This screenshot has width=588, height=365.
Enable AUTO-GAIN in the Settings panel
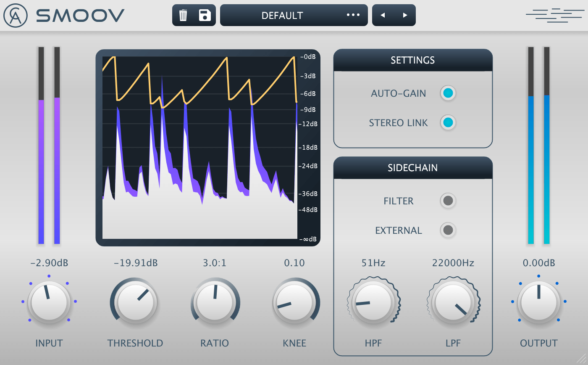448,93
